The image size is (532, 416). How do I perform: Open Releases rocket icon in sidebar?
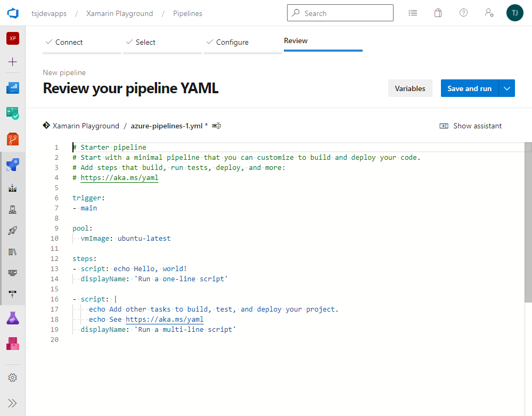pyautogui.click(x=13, y=231)
